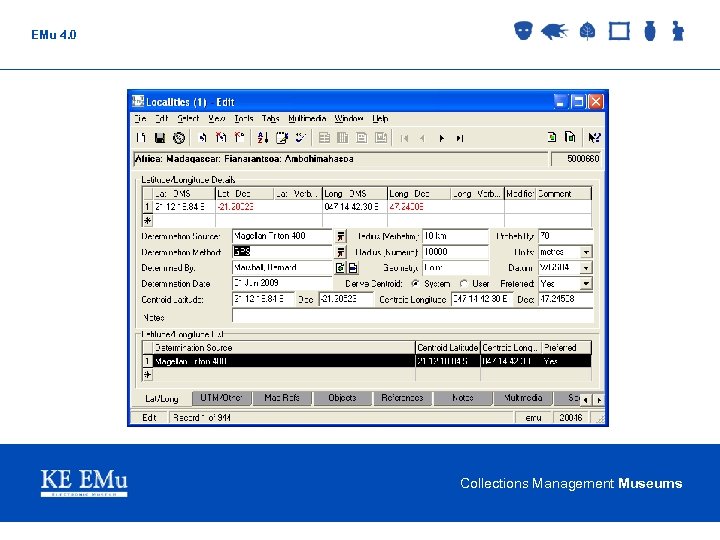Click the second greyed view-layout toolbar icon

click(343, 137)
